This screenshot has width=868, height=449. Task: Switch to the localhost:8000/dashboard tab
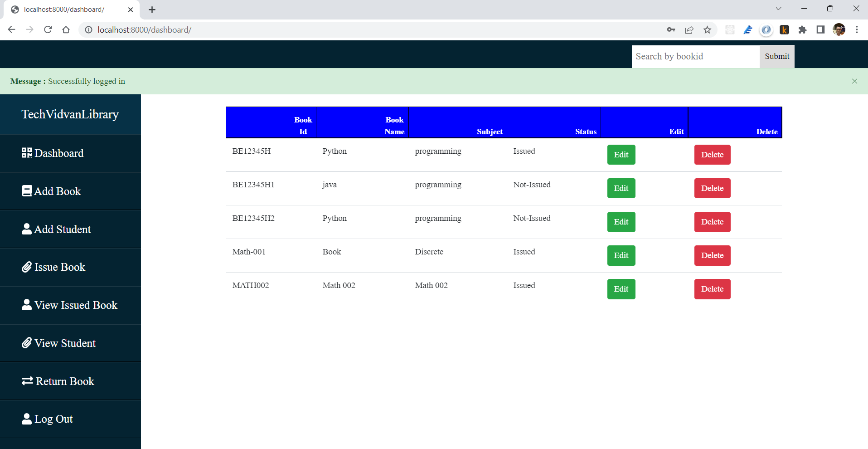tap(63, 9)
